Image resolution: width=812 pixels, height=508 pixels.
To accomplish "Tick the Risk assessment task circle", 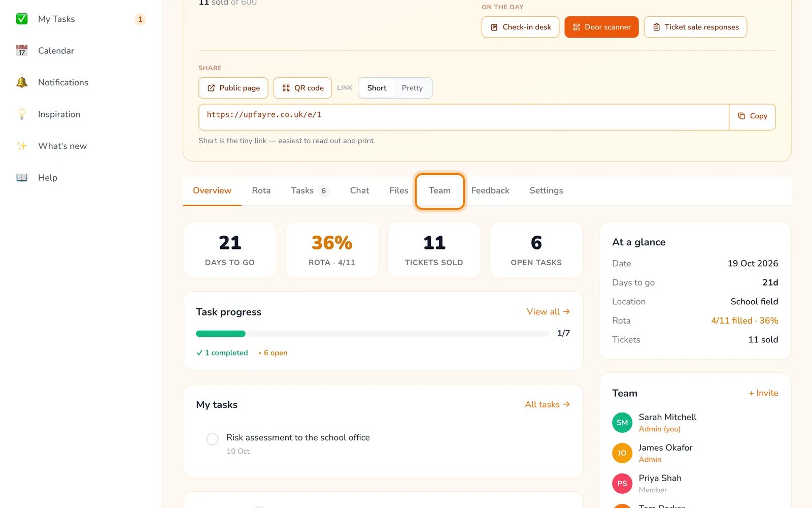I will (213, 439).
